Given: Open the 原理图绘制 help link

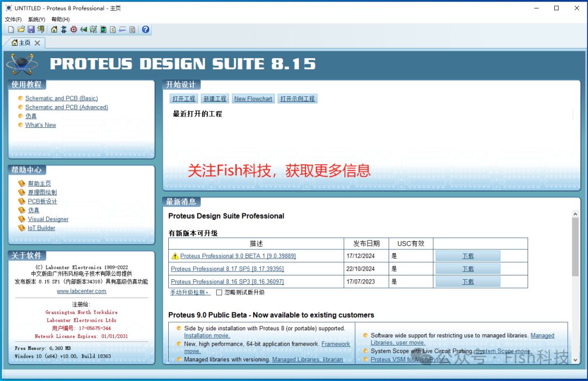Looking at the screenshot, I should [x=42, y=192].
